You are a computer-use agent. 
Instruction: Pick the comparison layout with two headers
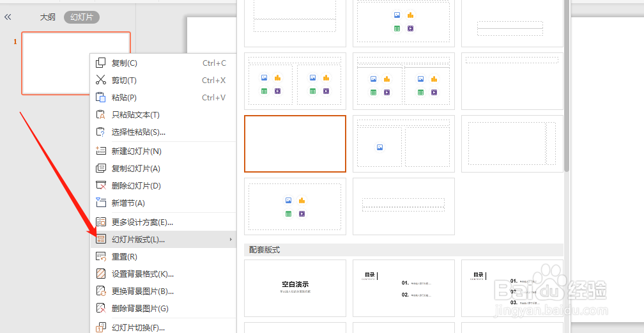(x=403, y=81)
